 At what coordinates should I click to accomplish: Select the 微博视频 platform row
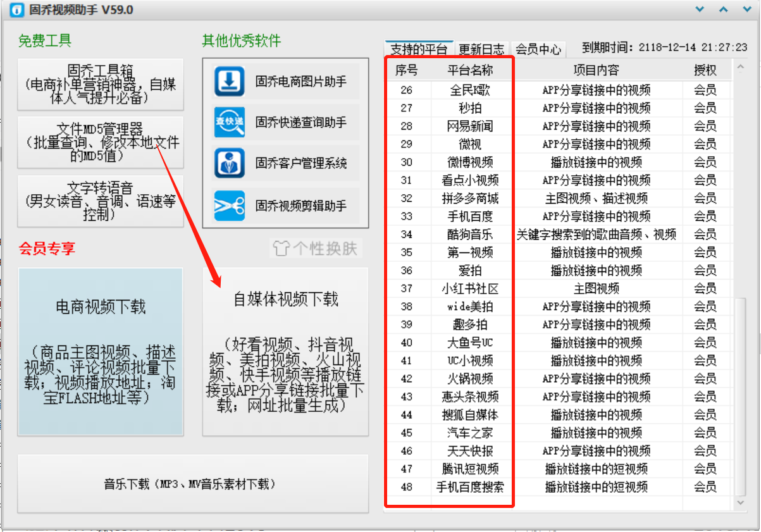(x=559, y=163)
